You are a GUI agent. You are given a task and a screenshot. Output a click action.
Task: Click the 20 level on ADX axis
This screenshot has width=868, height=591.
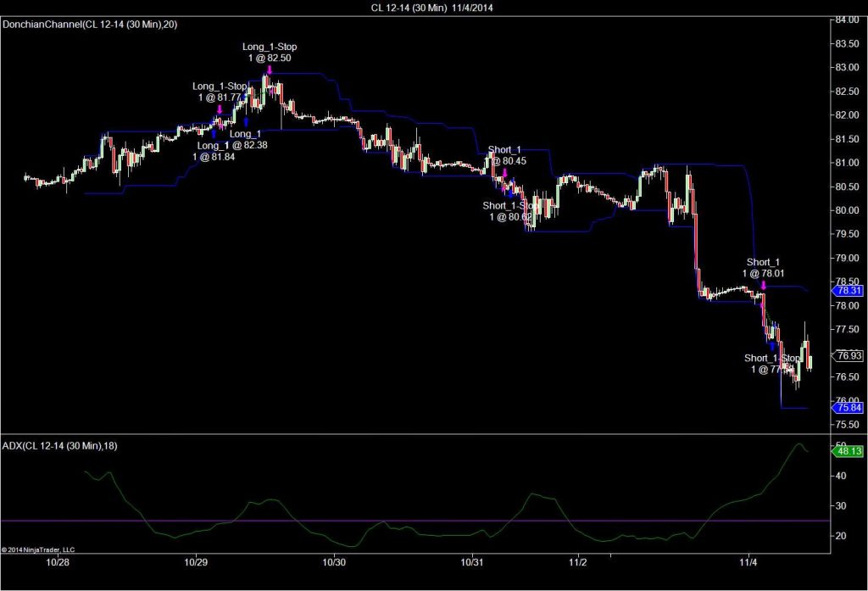(840, 536)
